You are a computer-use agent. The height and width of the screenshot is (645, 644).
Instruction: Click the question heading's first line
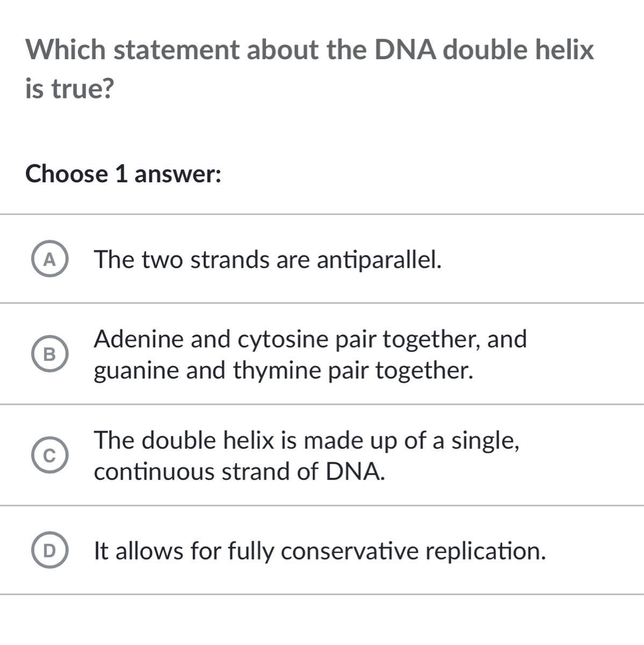310,50
